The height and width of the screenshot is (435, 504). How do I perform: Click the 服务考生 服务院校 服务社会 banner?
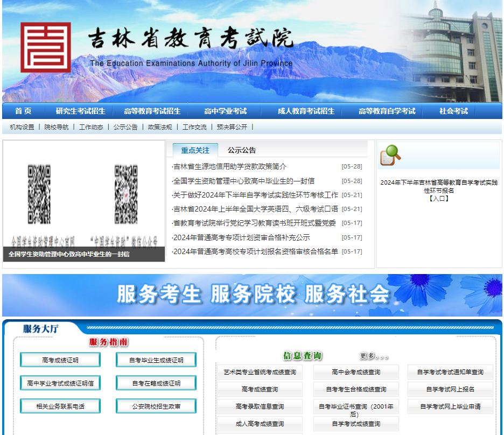252,295
